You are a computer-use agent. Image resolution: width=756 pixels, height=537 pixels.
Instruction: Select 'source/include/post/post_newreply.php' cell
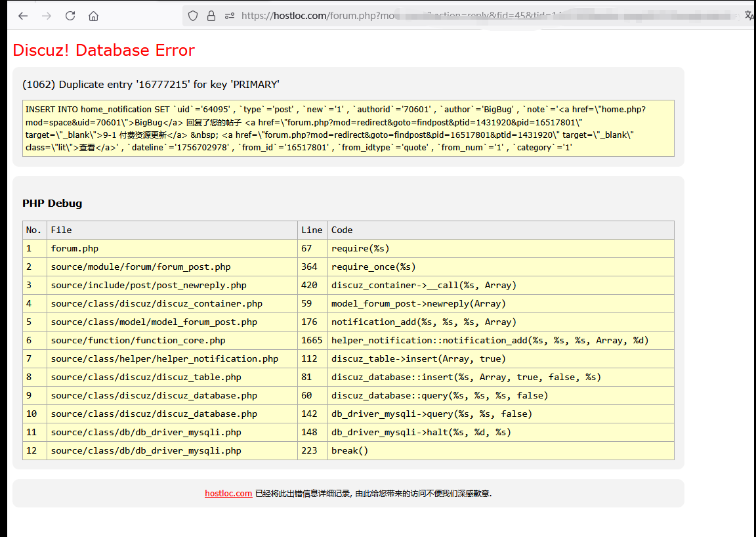pyautogui.click(x=172, y=285)
